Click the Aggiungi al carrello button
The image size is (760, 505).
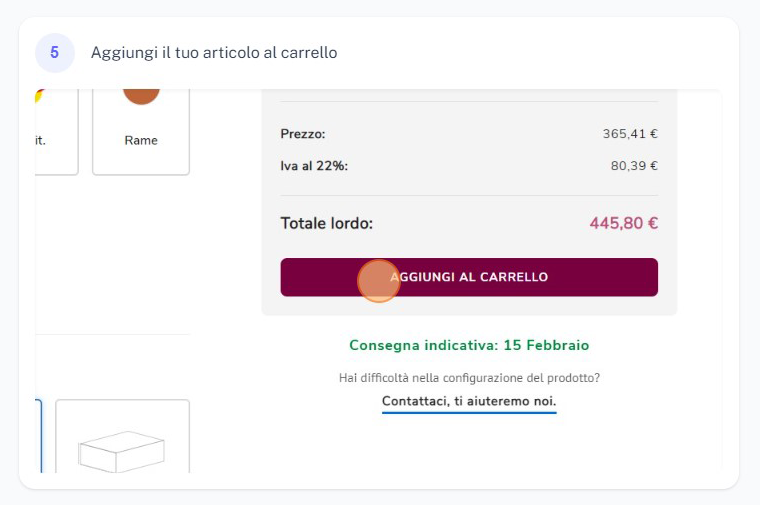coord(469,277)
